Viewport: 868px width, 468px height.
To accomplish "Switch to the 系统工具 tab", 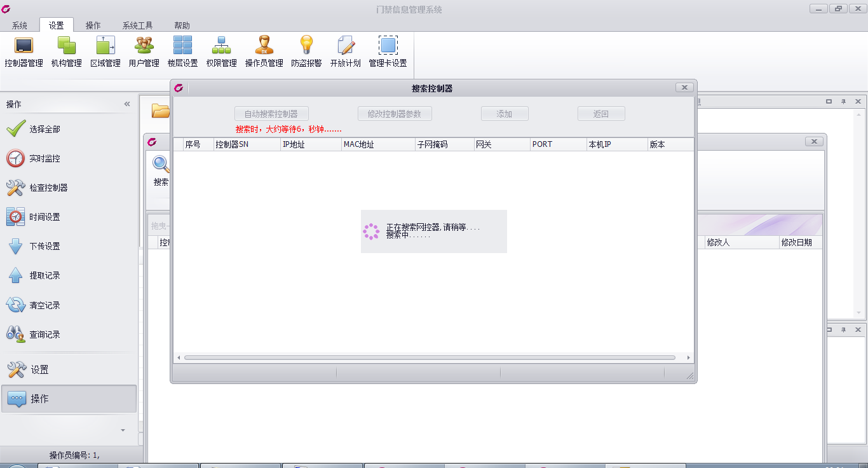I will (x=138, y=25).
